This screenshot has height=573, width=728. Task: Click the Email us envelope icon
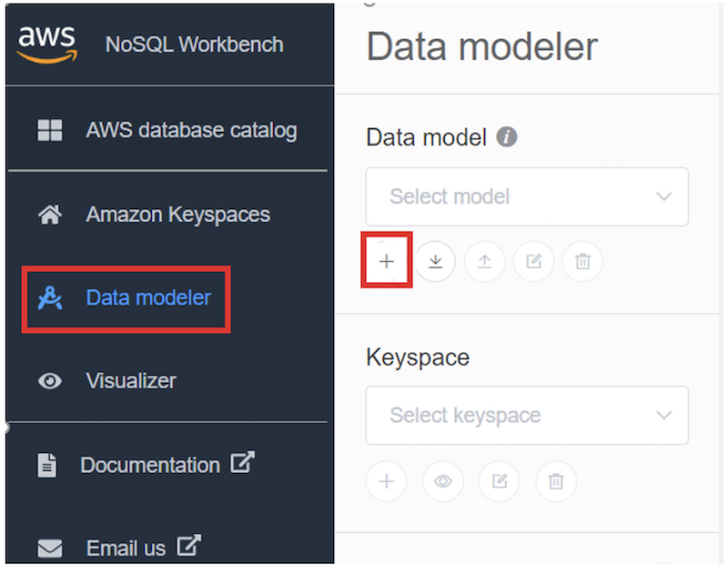pyautogui.click(x=50, y=548)
